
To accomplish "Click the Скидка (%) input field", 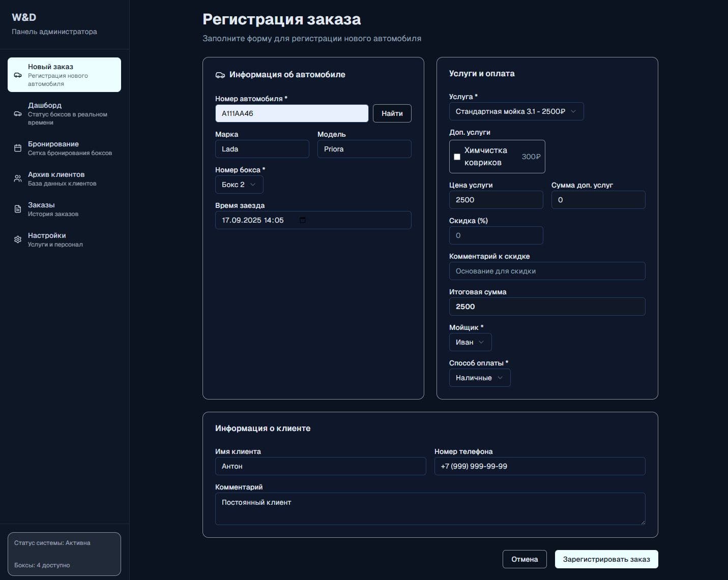I will [496, 235].
